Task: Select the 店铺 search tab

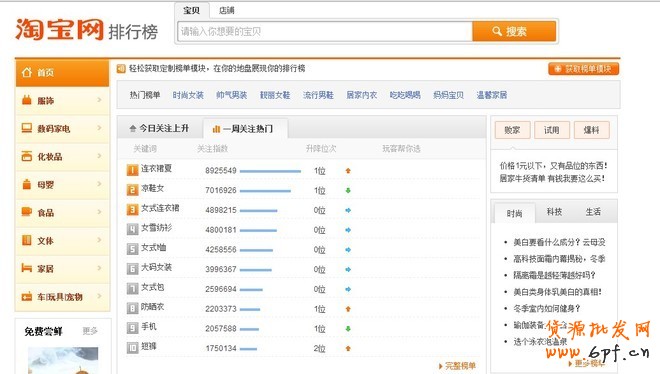Action: tap(226, 10)
